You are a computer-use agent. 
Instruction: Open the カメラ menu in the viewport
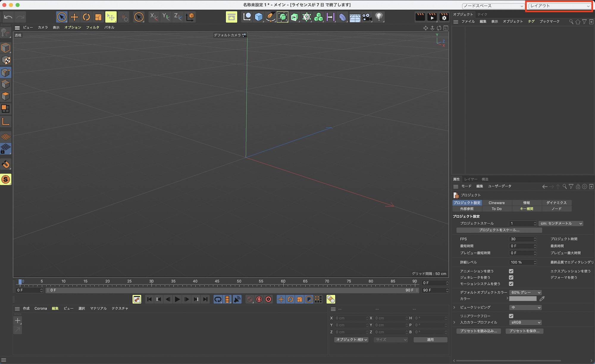click(x=43, y=27)
